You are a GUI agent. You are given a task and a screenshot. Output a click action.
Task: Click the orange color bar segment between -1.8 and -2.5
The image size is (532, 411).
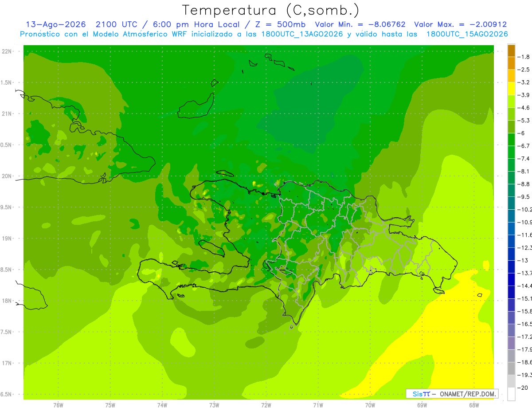pos(511,63)
